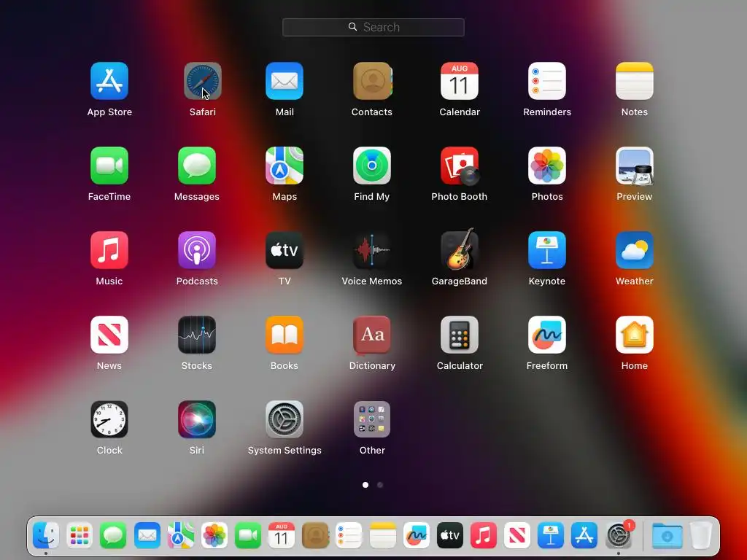The width and height of the screenshot is (747, 560).
Task: Open Music from the Dock
Action: point(484,536)
